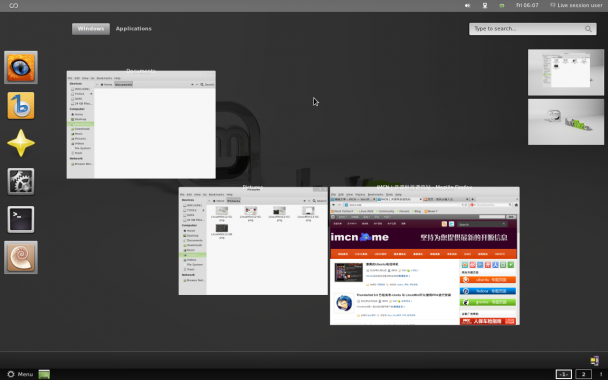Screen dimensions: 608x380
Task: Open the message tray icon at bottom right
Action: coord(594,361)
